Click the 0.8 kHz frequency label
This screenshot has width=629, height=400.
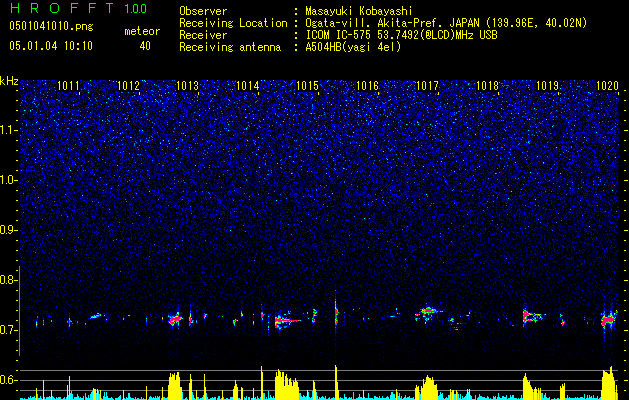tap(8, 280)
